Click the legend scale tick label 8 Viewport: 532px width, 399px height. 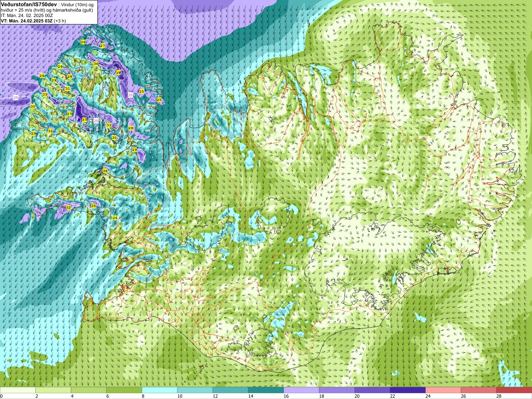tap(144, 396)
